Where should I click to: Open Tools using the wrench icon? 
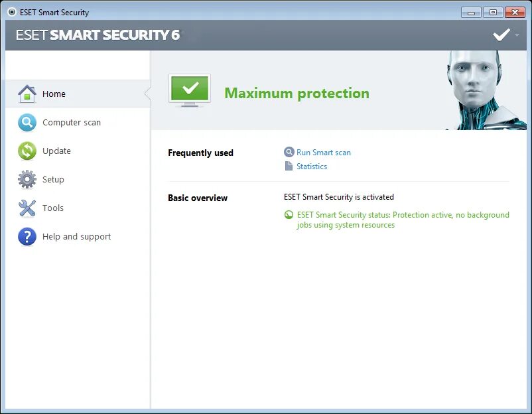pyautogui.click(x=27, y=208)
